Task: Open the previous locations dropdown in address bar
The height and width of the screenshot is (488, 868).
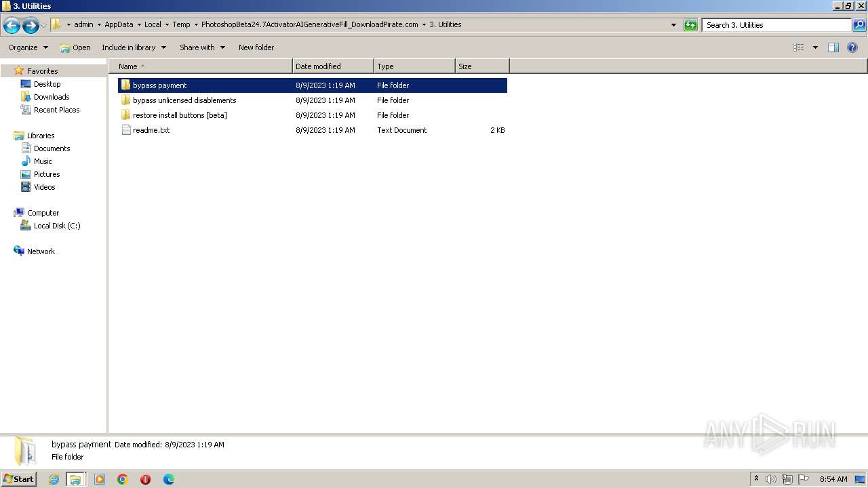Action: (x=673, y=25)
